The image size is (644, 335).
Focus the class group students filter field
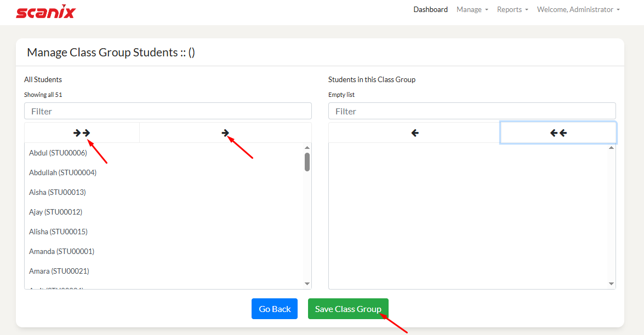[x=472, y=111]
